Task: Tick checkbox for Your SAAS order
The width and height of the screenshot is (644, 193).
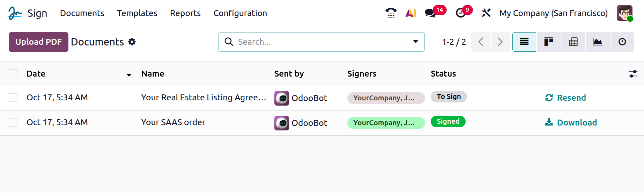Action: 13,122
